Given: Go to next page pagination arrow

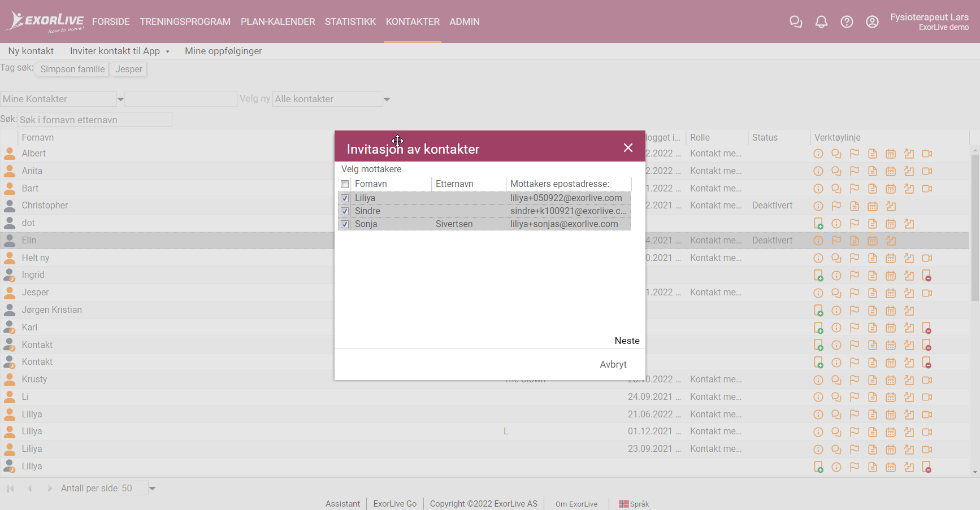Looking at the screenshot, I should pos(50,488).
